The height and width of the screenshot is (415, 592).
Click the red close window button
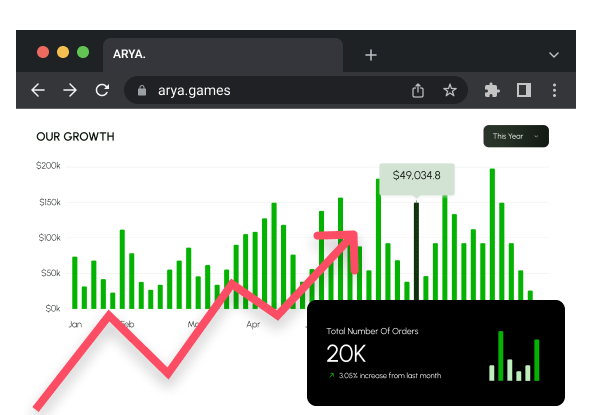[43, 52]
